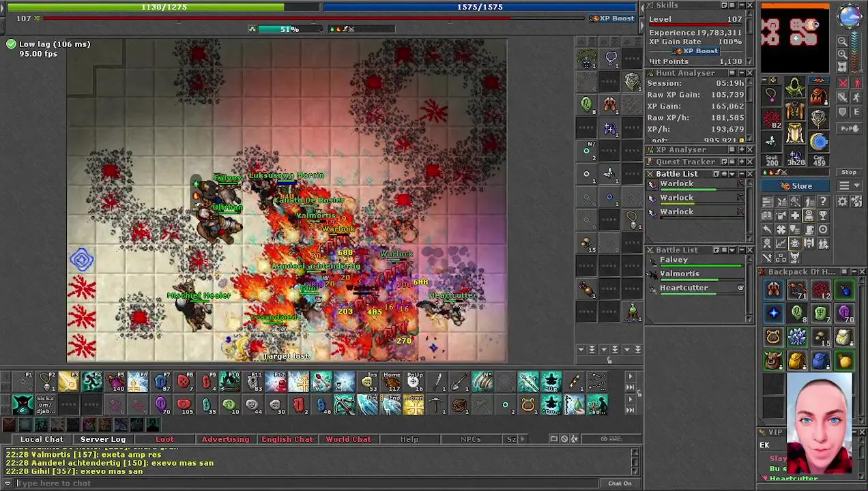The width and height of the screenshot is (868, 491).
Task: Open the trophy highscores icon
Action: (823, 215)
